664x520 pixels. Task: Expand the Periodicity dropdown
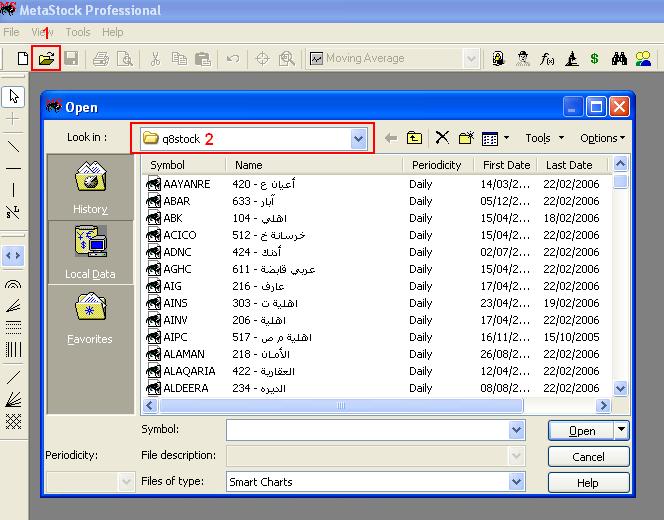[126, 482]
